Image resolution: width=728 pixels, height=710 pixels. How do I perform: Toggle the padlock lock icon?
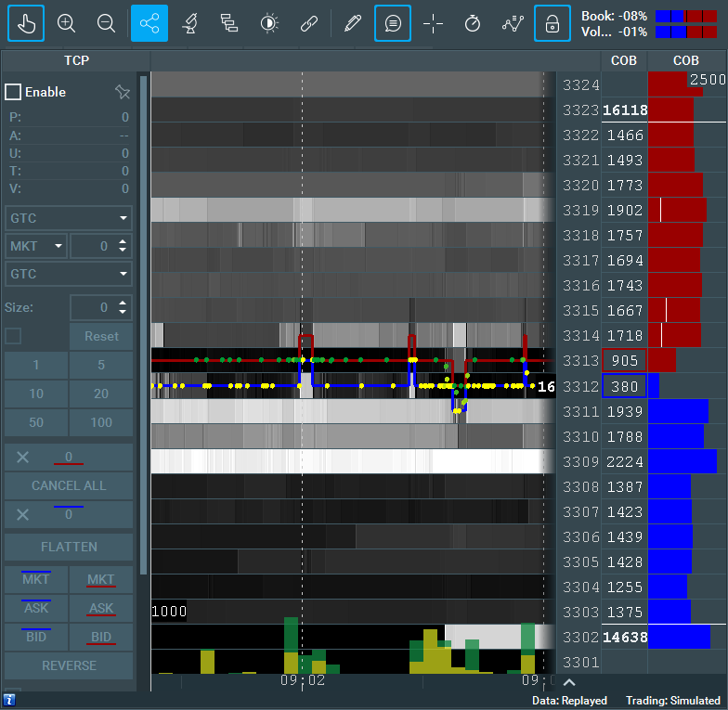coord(552,23)
